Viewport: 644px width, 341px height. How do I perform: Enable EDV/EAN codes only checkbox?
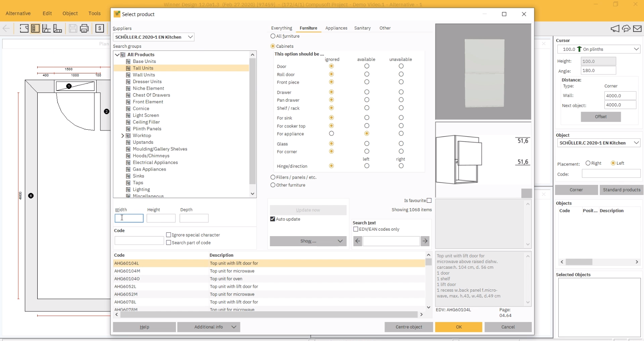(356, 229)
